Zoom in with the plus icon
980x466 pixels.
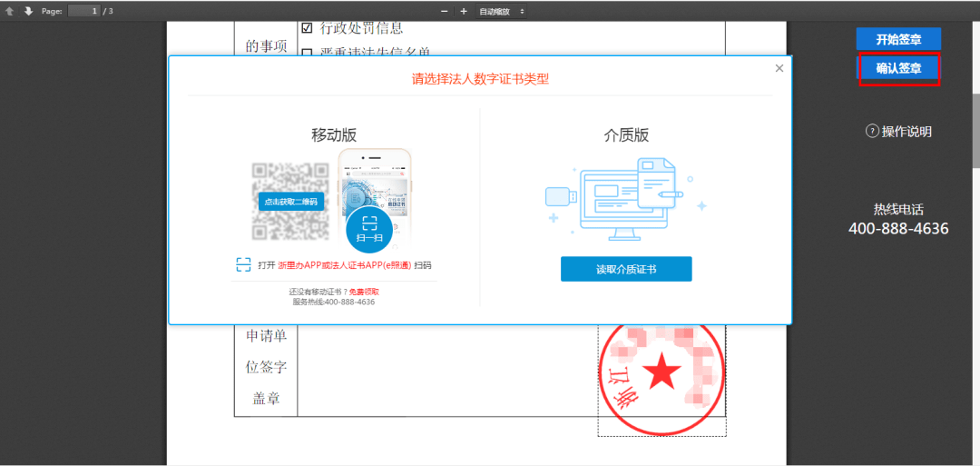tap(464, 11)
